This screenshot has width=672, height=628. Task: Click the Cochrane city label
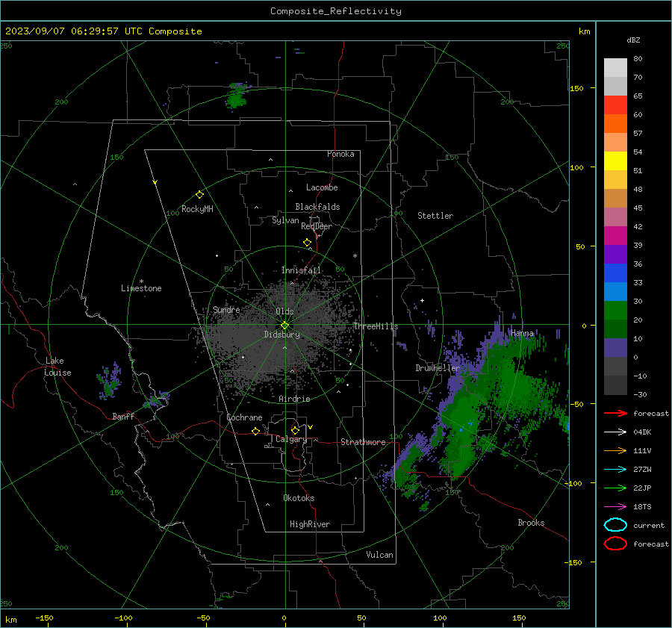pyautogui.click(x=244, y=417)
